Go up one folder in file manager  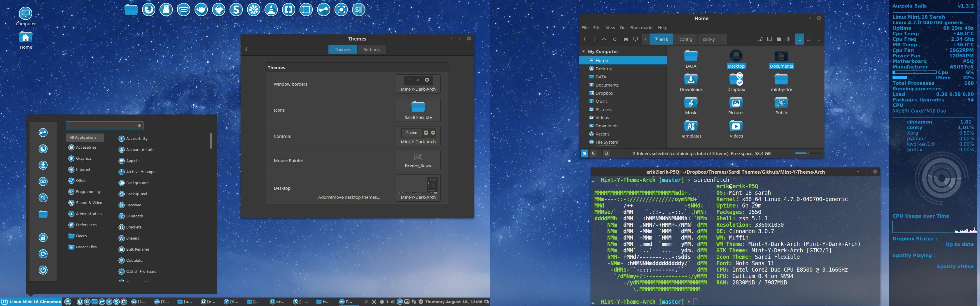tap(604, 39)
